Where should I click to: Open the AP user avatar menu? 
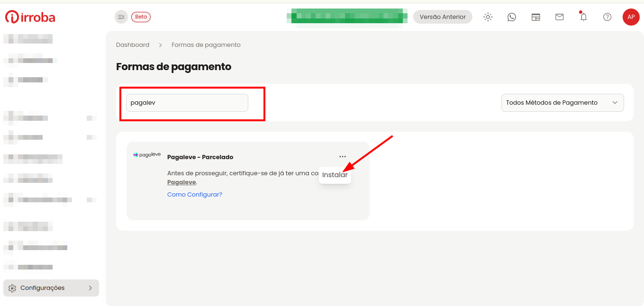pyautogui.click(x=631, y=17)
